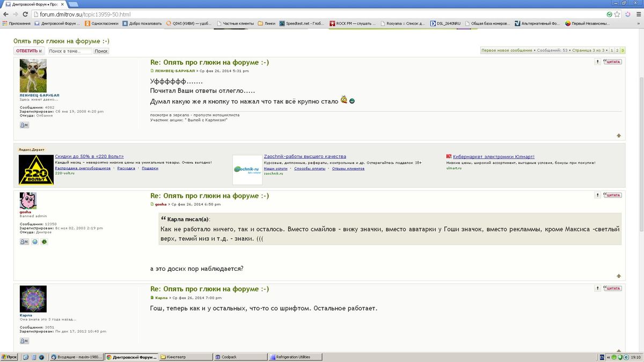Jump to top arrow in gosha's post
This screenshot has height=362, width=644.
click(618, 276)
